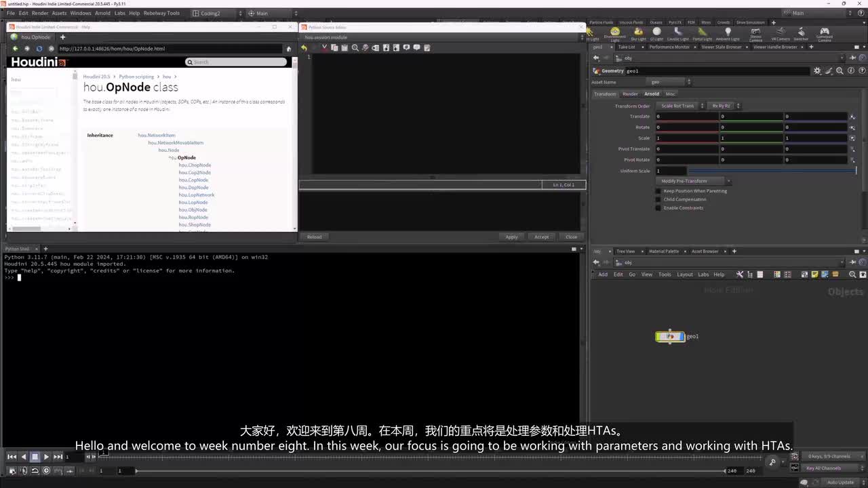The height and width of the screenshot is (488, 868).
Task: Click the Environment Light shelf tool
Action: [615, 34]
